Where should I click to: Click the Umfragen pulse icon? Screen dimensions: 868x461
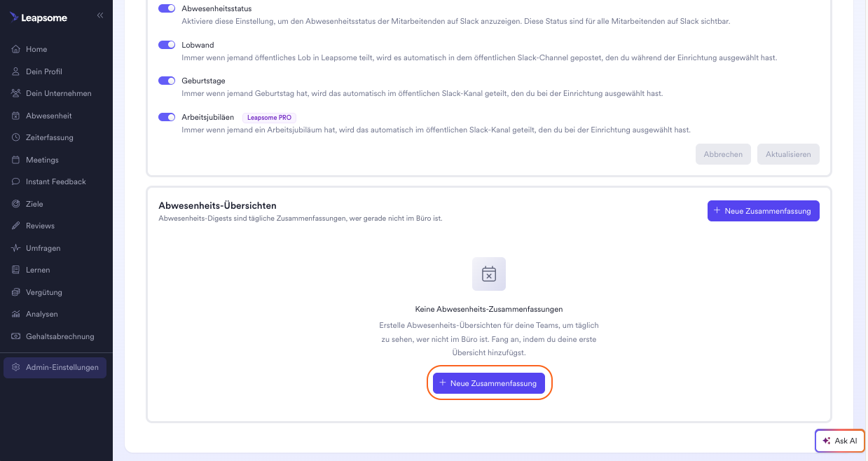(16, 248)
